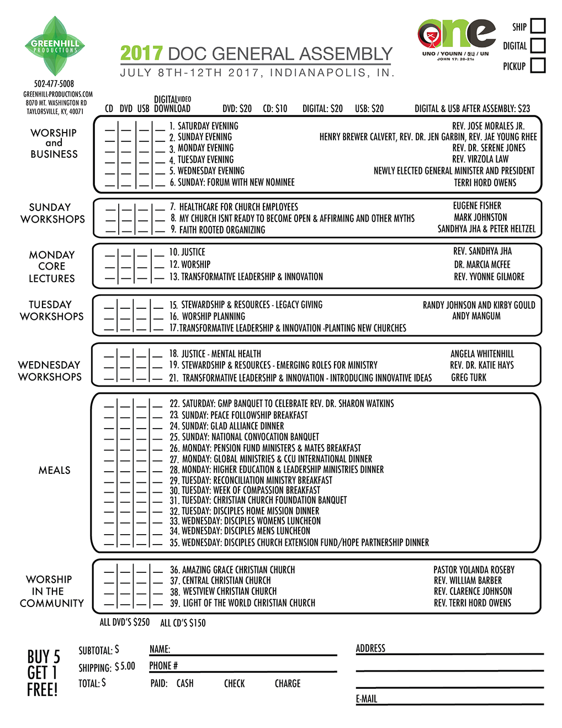Select Charge as the payment method
The height and width of the screenshot is (728, 562).
point(288,683)
